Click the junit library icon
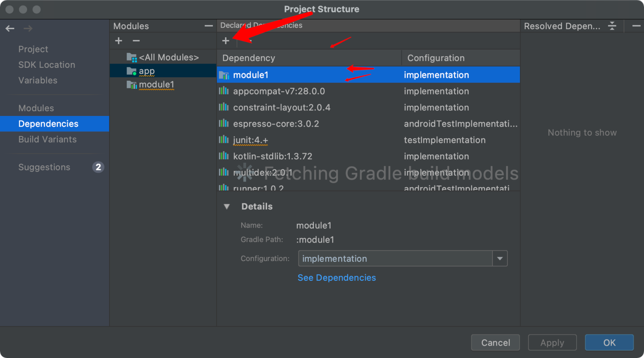Viewport: 644px width, 358px height. (x=224, y=140)
